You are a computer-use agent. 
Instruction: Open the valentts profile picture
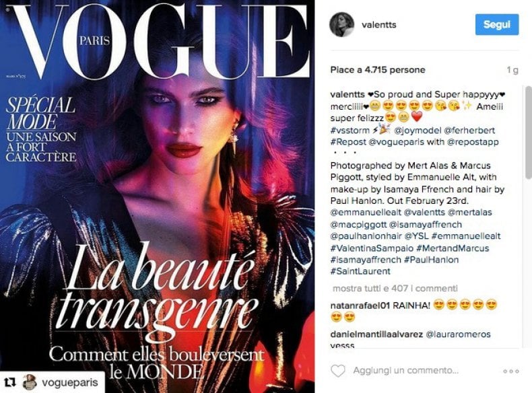click(341, 25)
